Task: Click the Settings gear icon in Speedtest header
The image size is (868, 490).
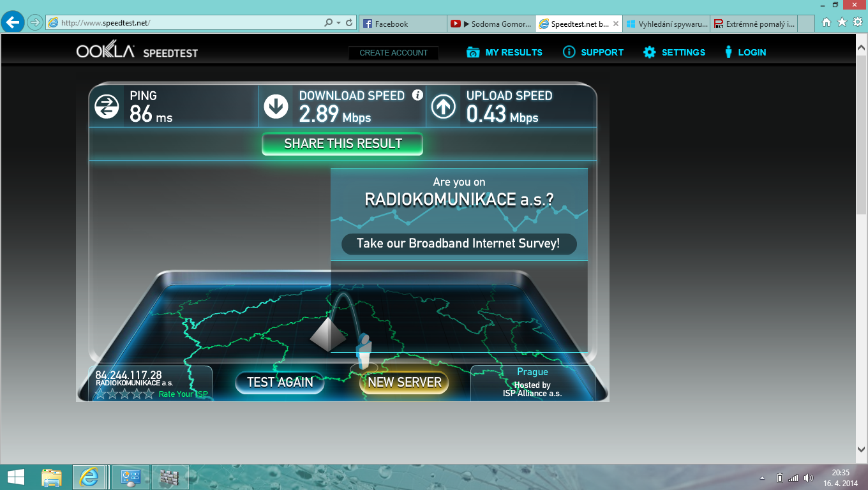Action: point(649,52)
